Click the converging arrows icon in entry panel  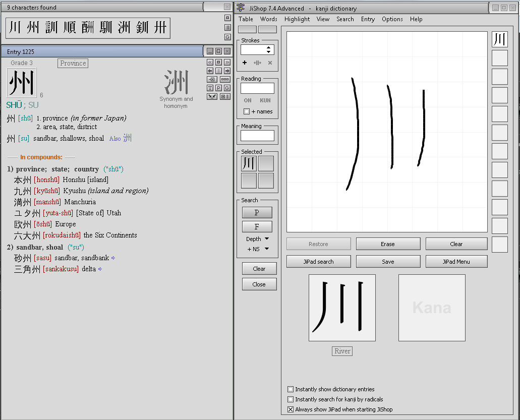(x=212, y=96)
